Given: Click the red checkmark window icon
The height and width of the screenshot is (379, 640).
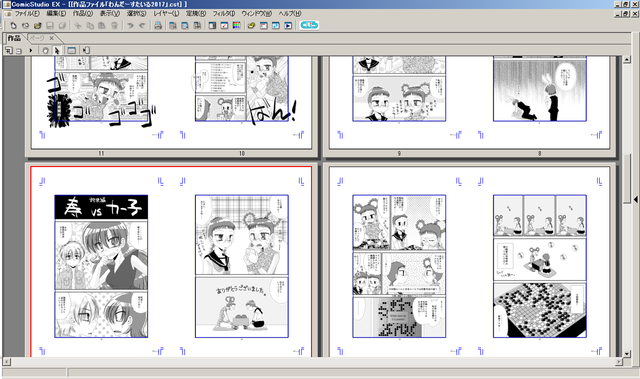Looking at the screenshot, I should click(x=224, y=26).
